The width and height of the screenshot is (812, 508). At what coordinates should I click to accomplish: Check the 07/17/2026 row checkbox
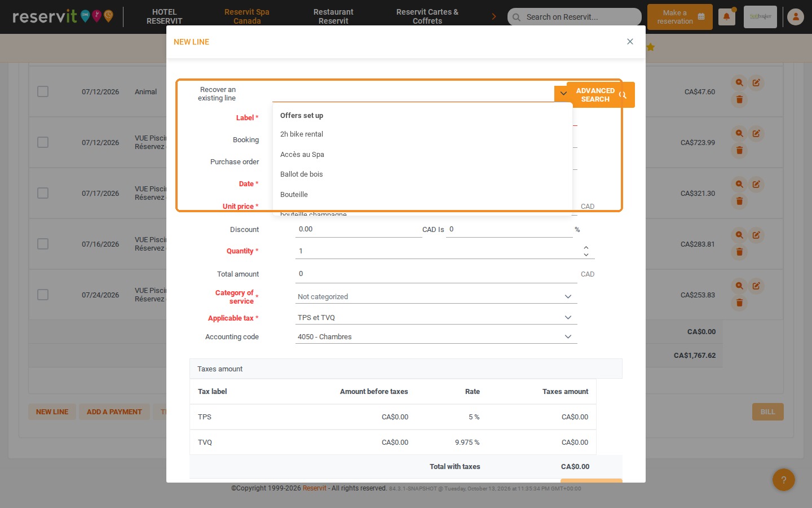tap(43, 193)
